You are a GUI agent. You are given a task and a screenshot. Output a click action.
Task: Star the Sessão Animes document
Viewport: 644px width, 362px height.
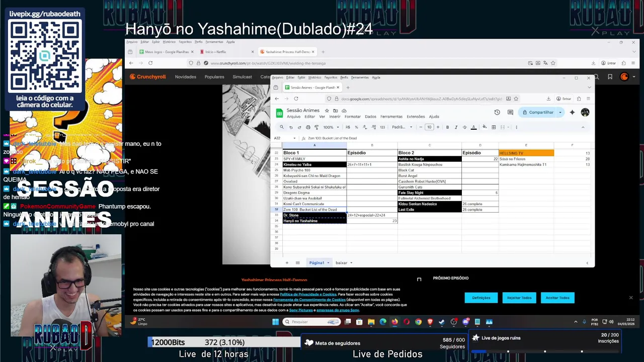point(327,111)
